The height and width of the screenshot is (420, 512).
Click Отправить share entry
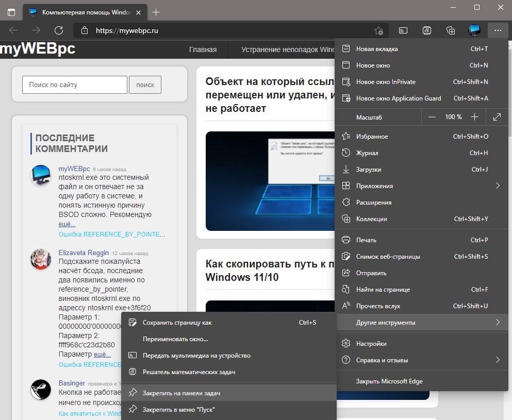(422, 273)
